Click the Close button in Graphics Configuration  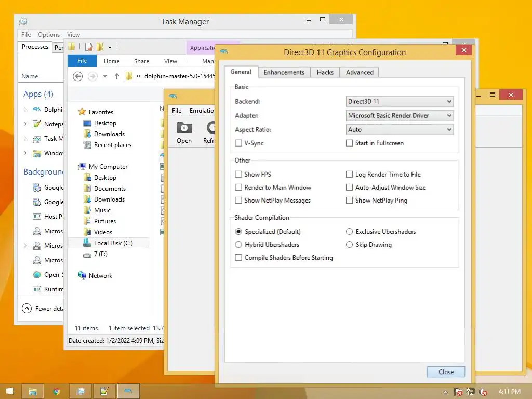coord(446,372)
